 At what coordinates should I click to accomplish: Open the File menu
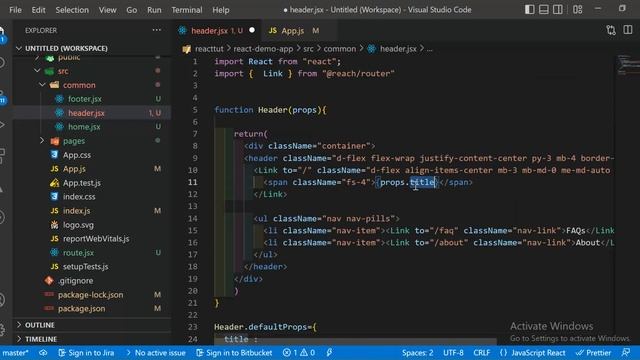click(x=15, y=10)
